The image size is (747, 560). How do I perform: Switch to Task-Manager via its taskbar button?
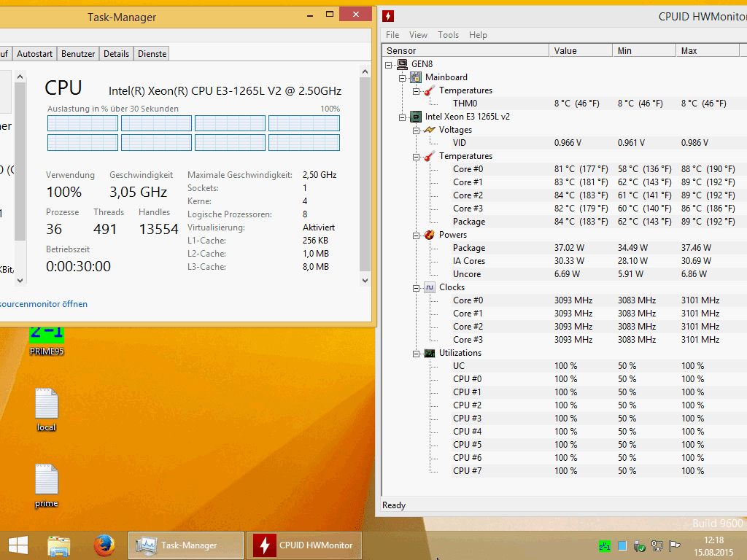(186, 545)
